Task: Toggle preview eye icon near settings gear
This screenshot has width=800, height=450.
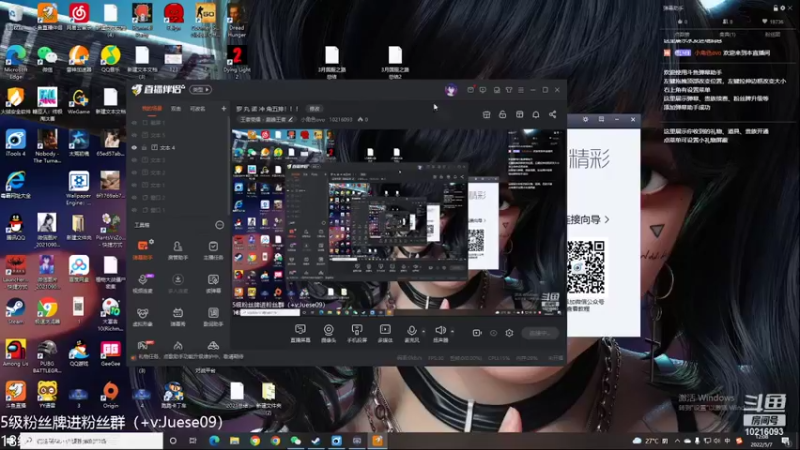Action: tap(493, 333)
